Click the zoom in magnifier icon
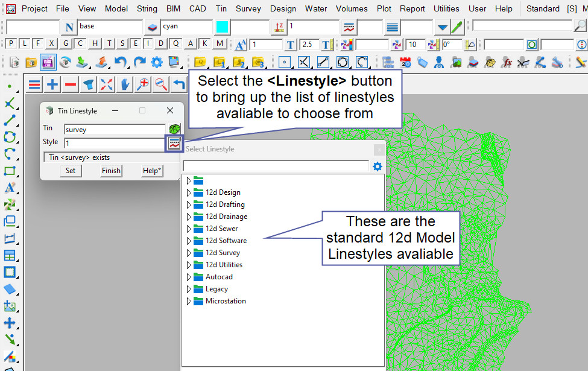This screenshot has height=371, width=588. pyautogui.click(x=143, y=84)
